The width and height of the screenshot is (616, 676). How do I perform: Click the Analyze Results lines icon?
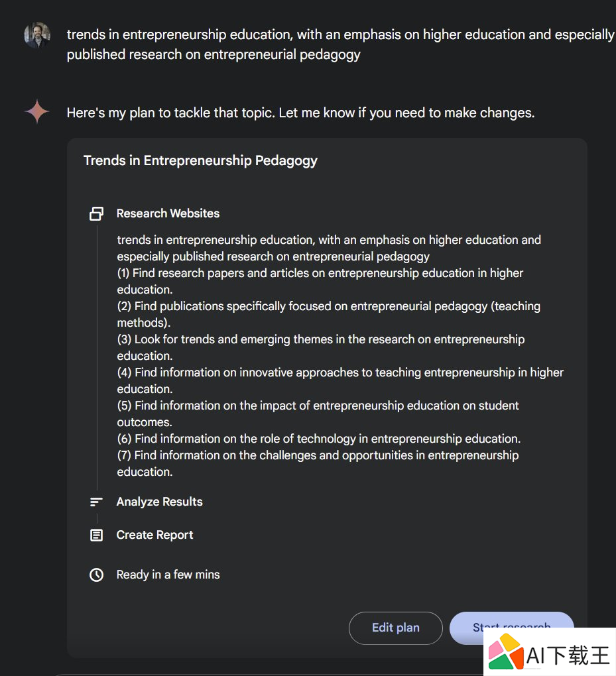(x=96, y=502)
